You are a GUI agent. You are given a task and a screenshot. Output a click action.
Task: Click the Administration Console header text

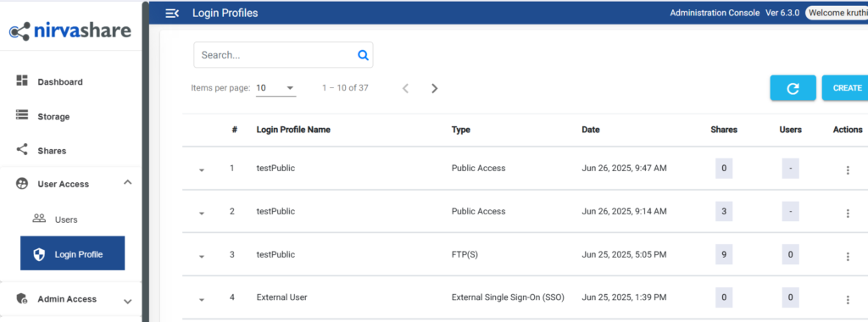(x=714, y=13)
